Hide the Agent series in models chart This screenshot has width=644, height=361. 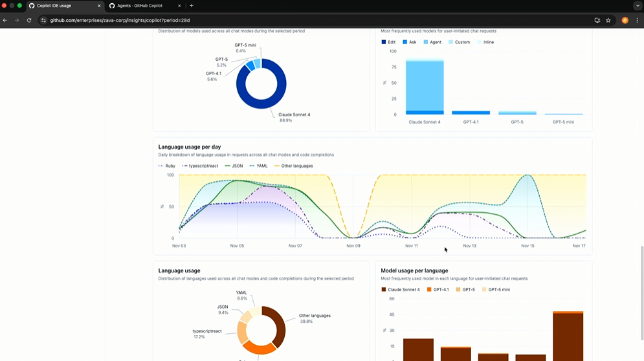click(x=432, y=42)
